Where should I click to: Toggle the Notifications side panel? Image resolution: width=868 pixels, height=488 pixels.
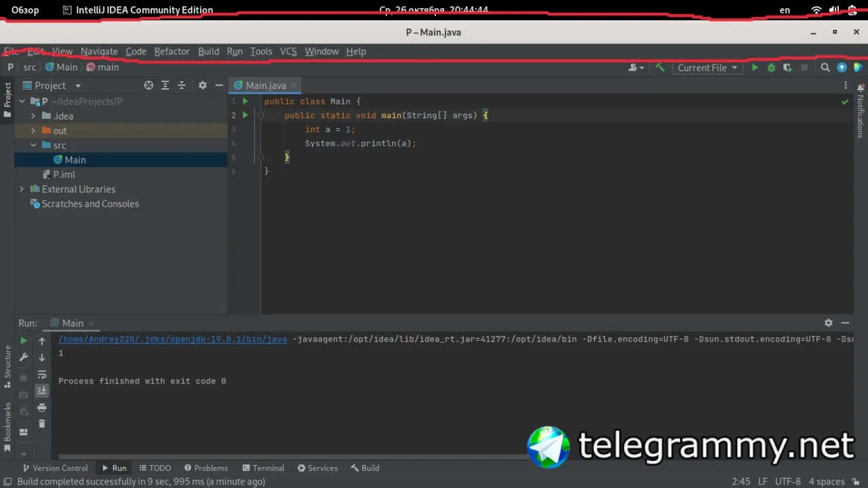pyautogui.click(x=861, y=110)
